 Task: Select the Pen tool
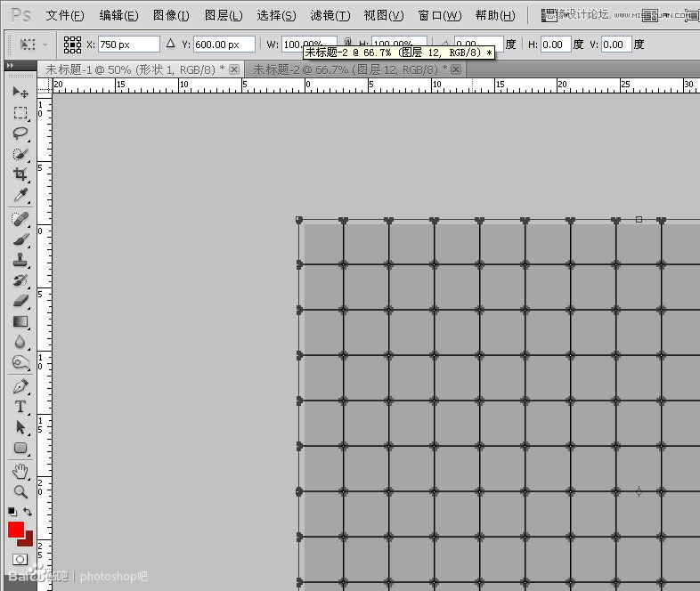point(20,386)
